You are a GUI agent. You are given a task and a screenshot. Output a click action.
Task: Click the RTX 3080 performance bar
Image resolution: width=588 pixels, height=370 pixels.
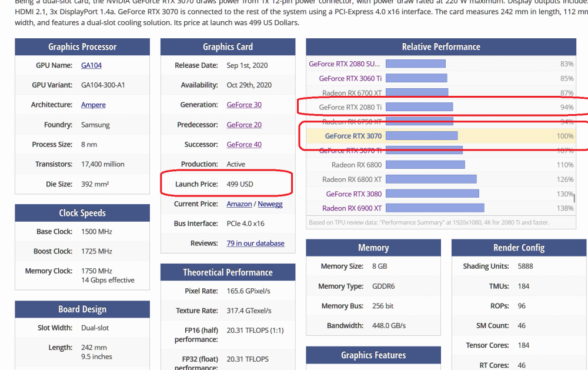pyautogui.click(x=432, y=194)
